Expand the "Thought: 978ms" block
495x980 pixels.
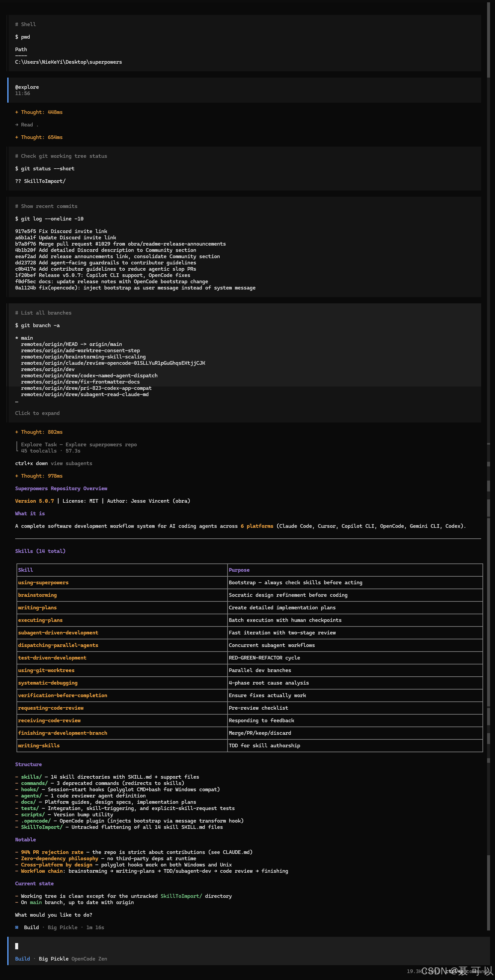pyautogui.click(x=39, y=476)
